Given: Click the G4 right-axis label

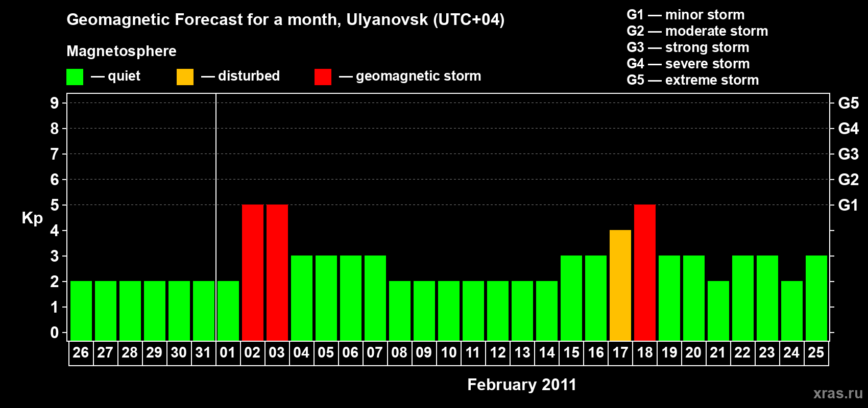Looking at the screenshot, I should (849, 129).
